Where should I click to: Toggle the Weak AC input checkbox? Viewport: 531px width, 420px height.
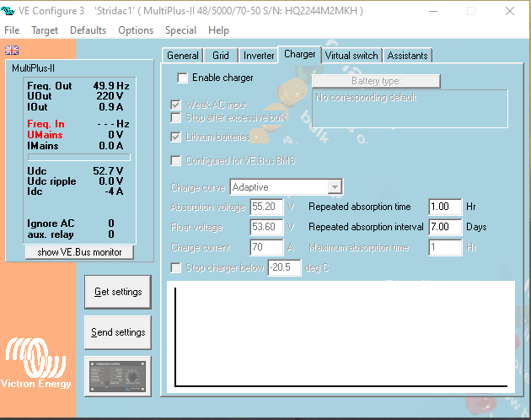(x=176, y=105)
